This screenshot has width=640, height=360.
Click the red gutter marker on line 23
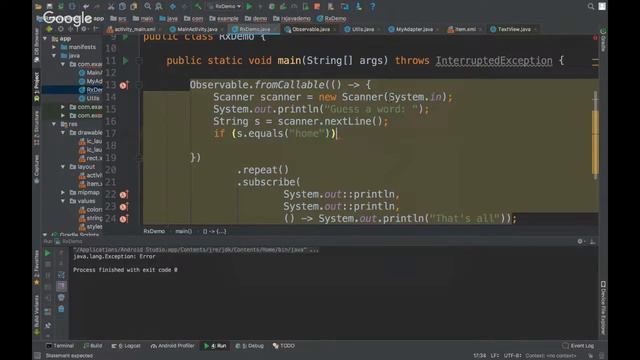point(124,207)
